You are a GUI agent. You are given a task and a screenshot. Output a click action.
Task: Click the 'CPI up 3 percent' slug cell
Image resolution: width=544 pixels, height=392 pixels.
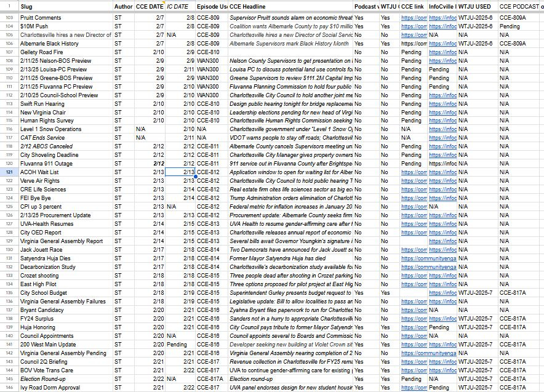(x=66, y=206)
